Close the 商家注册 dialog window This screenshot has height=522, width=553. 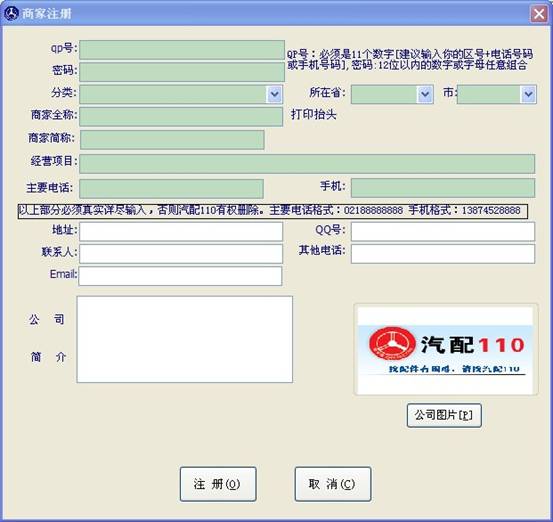coord(539,14)
